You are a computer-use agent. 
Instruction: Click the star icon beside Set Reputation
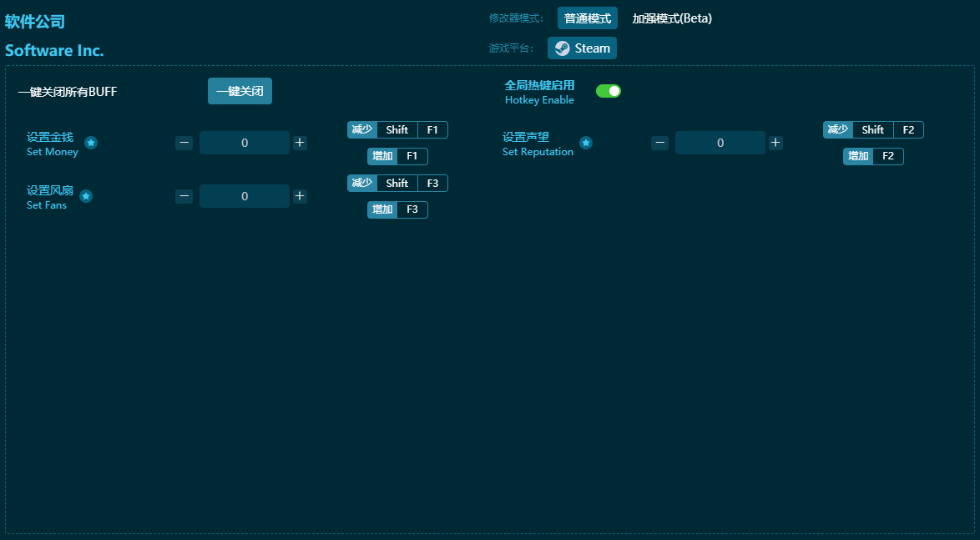pos(586,143)
